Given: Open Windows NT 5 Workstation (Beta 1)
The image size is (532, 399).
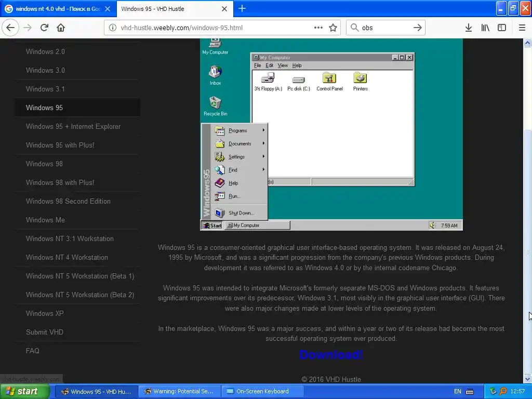Looking at the screenshot, I should 79,276.
